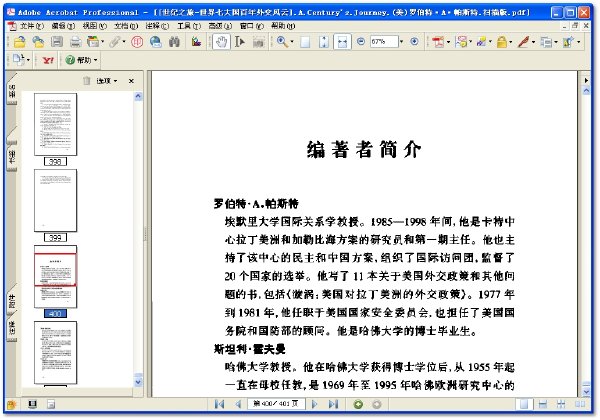Select the Hand tool in the toolbar
The width and height of the screenshot is (600, 420).
[222, 42]
